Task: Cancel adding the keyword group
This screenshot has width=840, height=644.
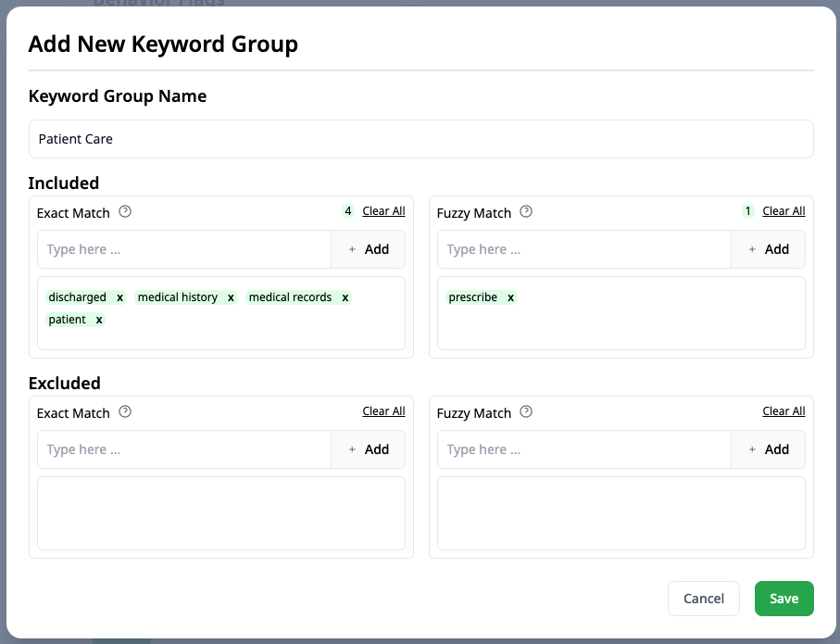Action: (703, 599)
